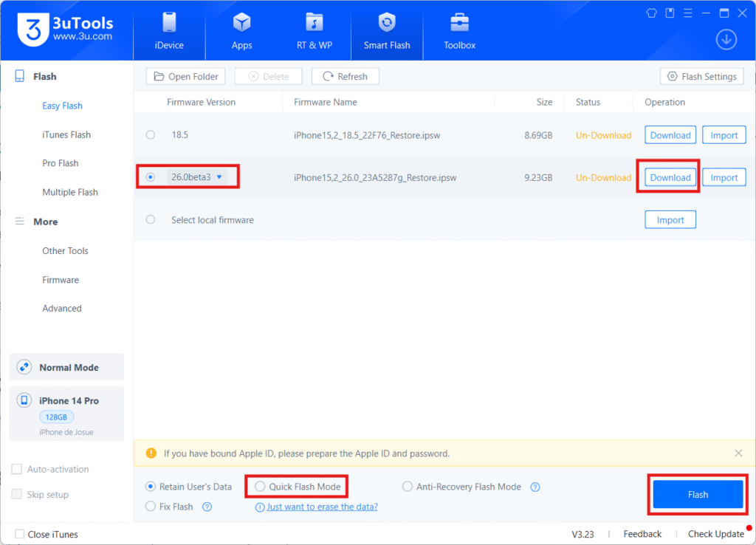
Task: Click the skin shirt icon in title bar
Action: tap(651, 13)
